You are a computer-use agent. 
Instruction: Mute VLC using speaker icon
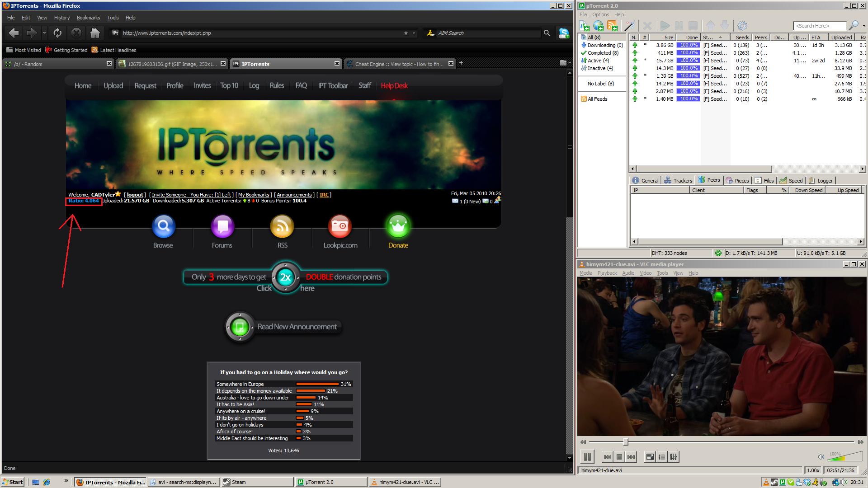pyautogui.click(x=821, y=457)
